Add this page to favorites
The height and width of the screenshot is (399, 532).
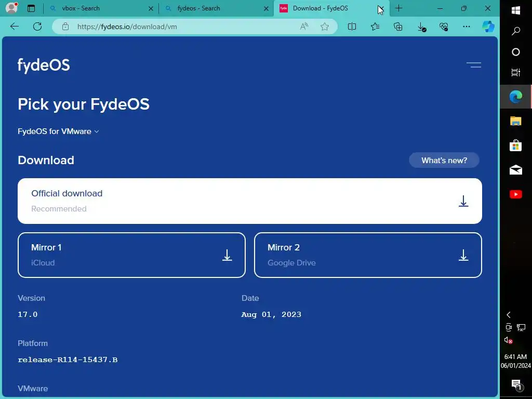[x=325, y=26]
